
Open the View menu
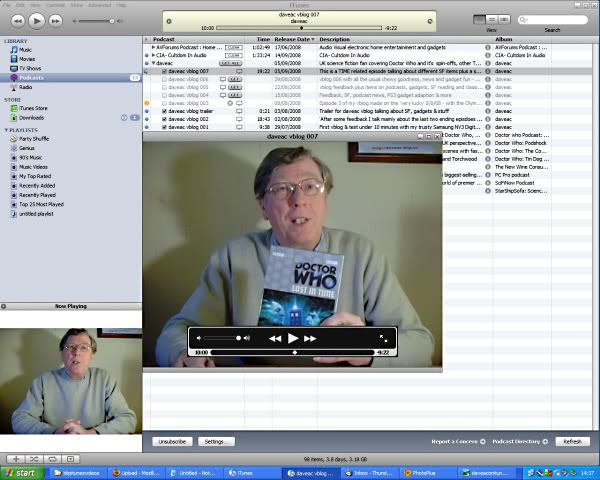[35, 5]
